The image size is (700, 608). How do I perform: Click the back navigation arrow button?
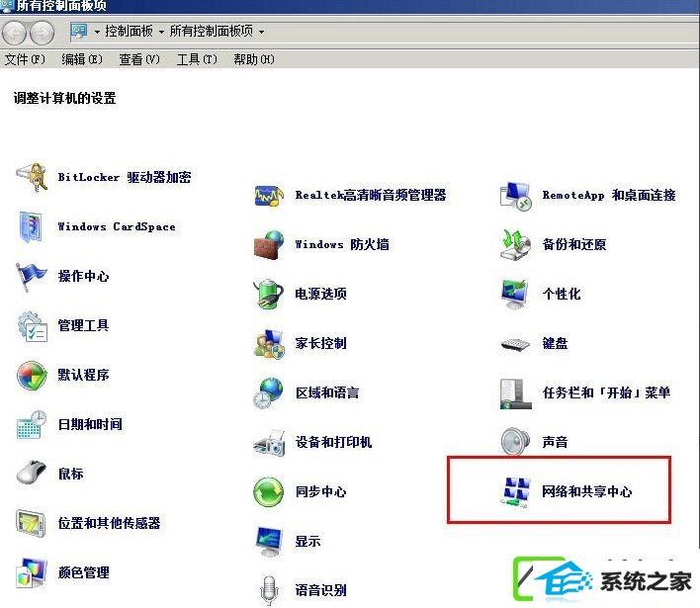click(x=14, y=33)
